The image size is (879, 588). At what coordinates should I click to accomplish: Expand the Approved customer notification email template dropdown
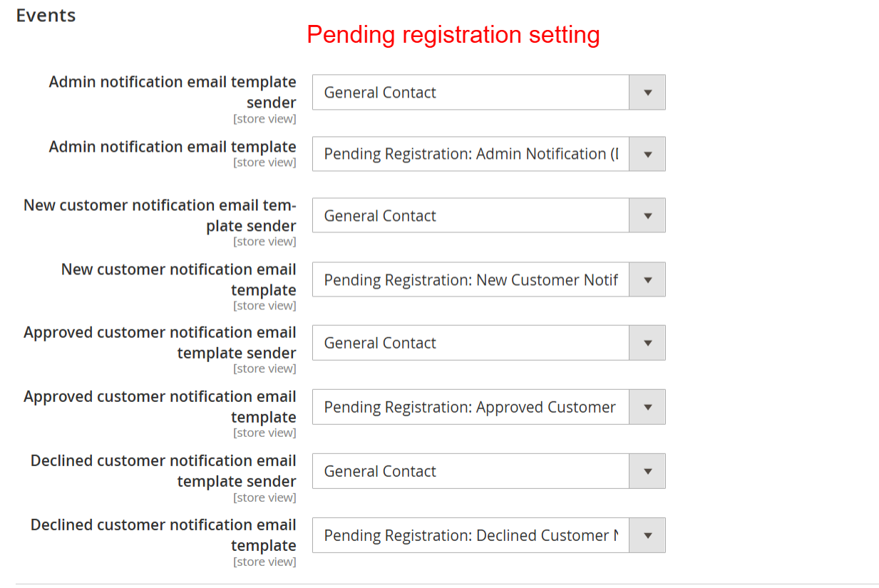tap(488, 407)
